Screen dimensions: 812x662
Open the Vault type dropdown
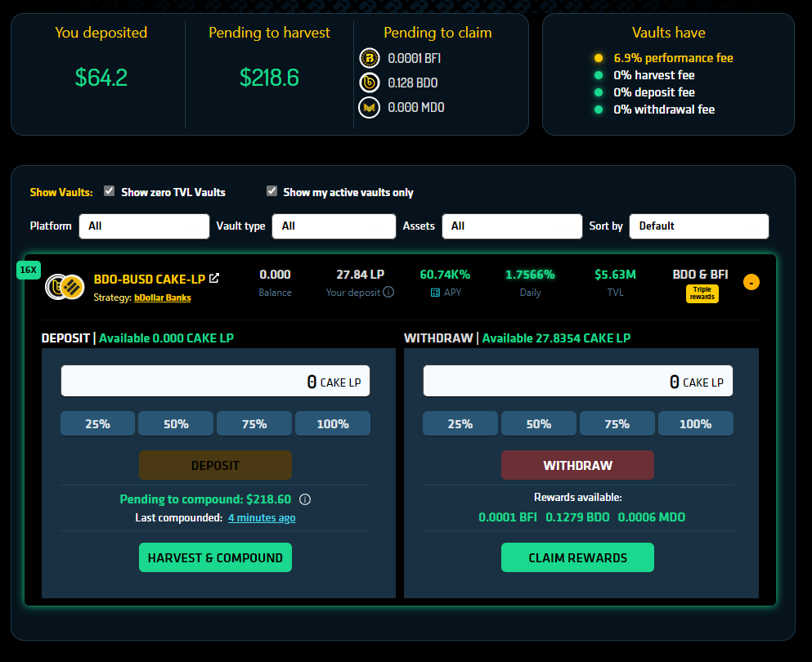point(334,226)
